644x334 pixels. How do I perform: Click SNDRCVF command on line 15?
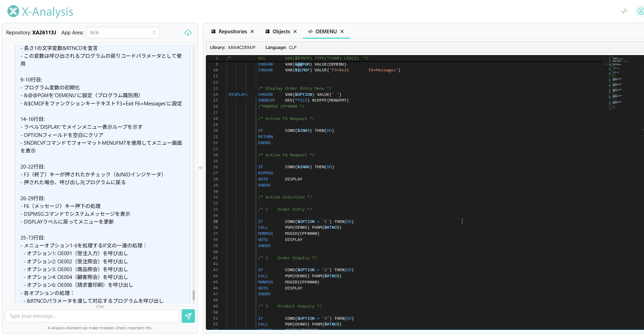[x=266, y=100]
